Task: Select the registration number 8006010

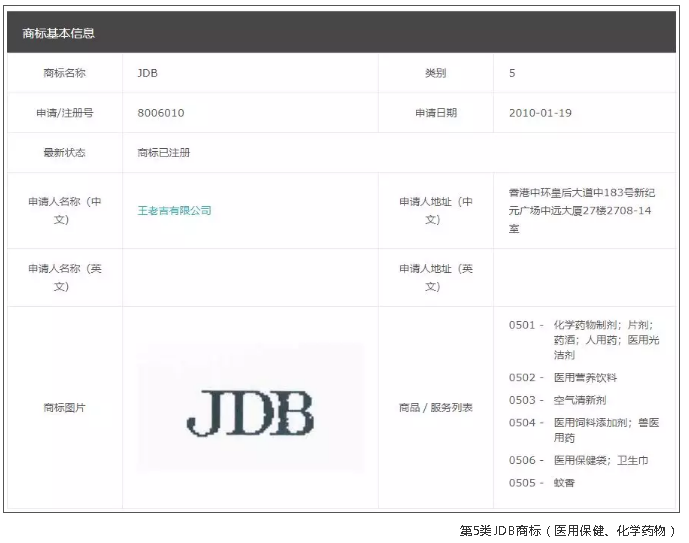Action: pos(161,113)
